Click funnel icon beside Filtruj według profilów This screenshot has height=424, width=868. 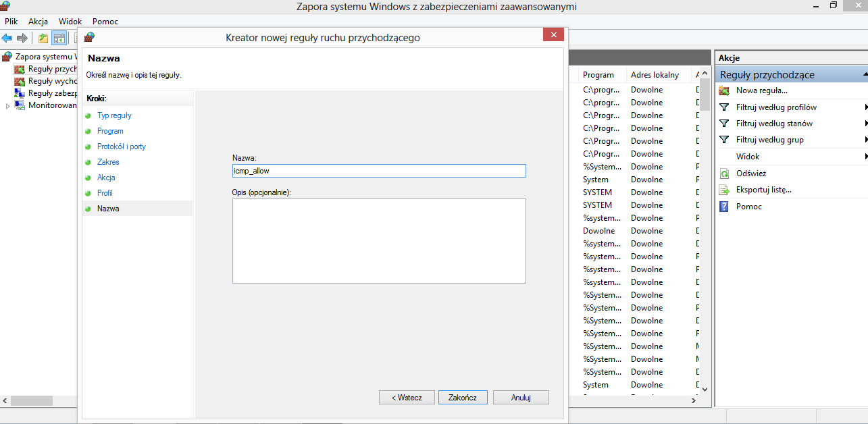[x=724, y=107]
